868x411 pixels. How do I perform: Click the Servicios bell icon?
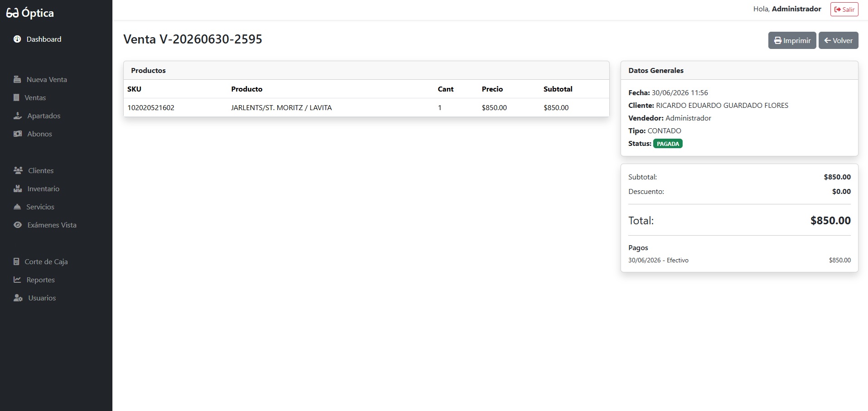coord(17,207)
